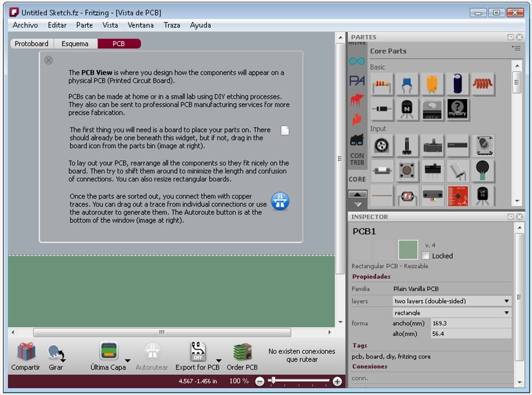Edit the alto(mm) height field
The height and width of the screenshot is (395, 532).
pos(471,334)
